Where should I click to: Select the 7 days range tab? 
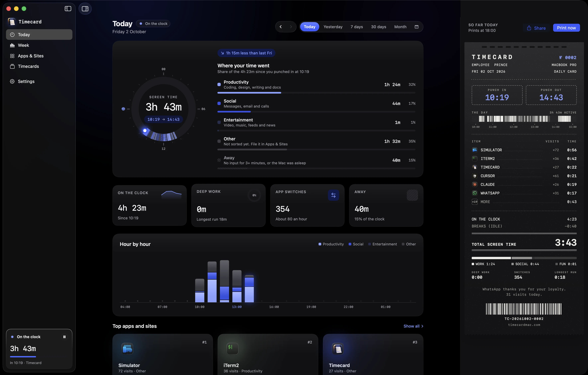coord(356,27)
